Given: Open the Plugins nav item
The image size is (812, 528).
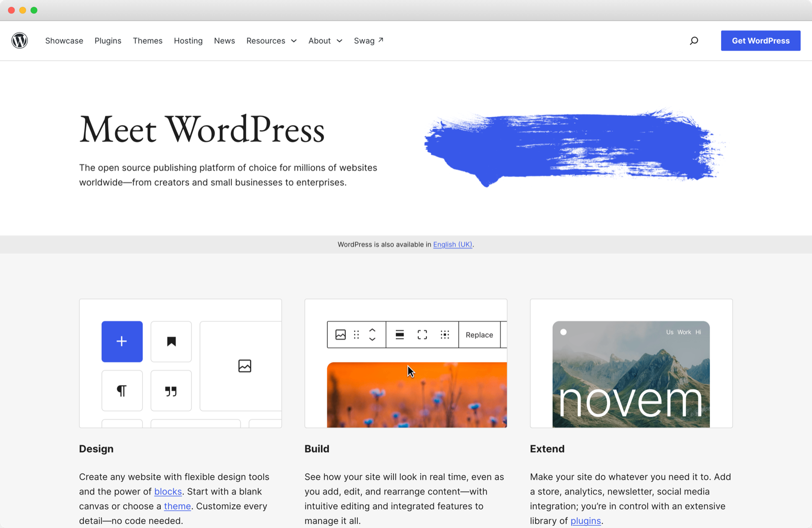Looking at the screenshot, I should pyautogui.click(x=108, y=41).
